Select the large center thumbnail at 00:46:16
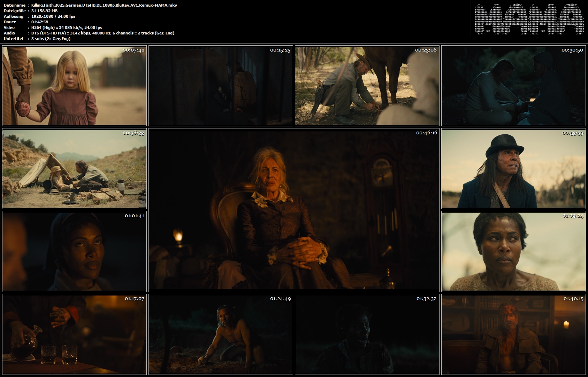Image resolution: width=588 pixels, height=377 pixels. coord(294,210)
